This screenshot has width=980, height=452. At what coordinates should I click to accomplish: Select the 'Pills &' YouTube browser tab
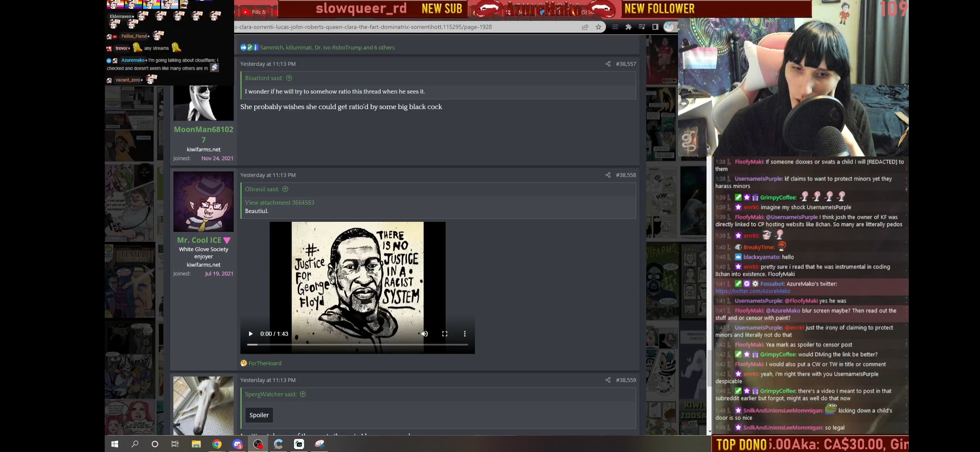tap(255, 12)
